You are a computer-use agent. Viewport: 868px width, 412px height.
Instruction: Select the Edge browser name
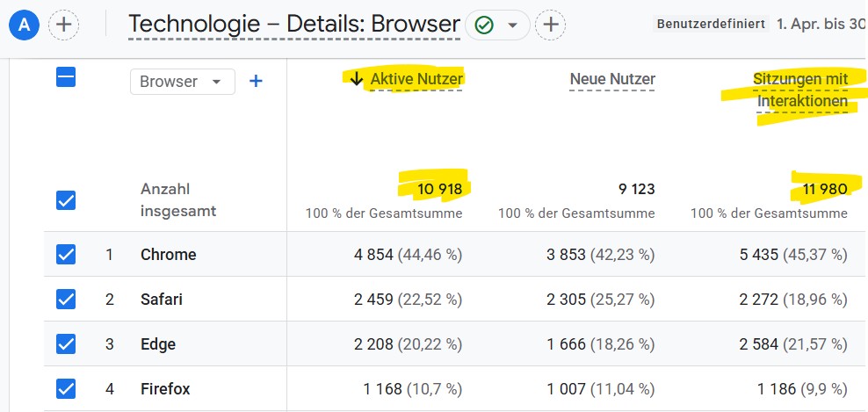click(x=158, y=344)
